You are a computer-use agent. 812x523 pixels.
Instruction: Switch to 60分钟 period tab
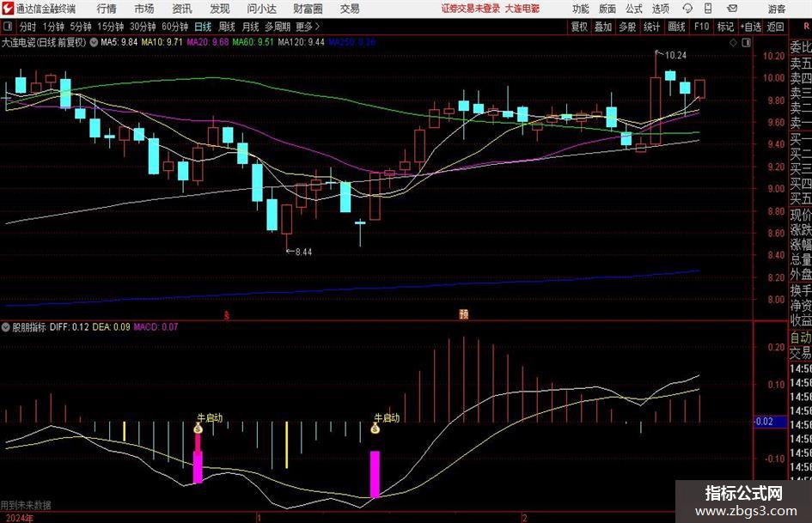pyautogui.click(x=174, y=27)
